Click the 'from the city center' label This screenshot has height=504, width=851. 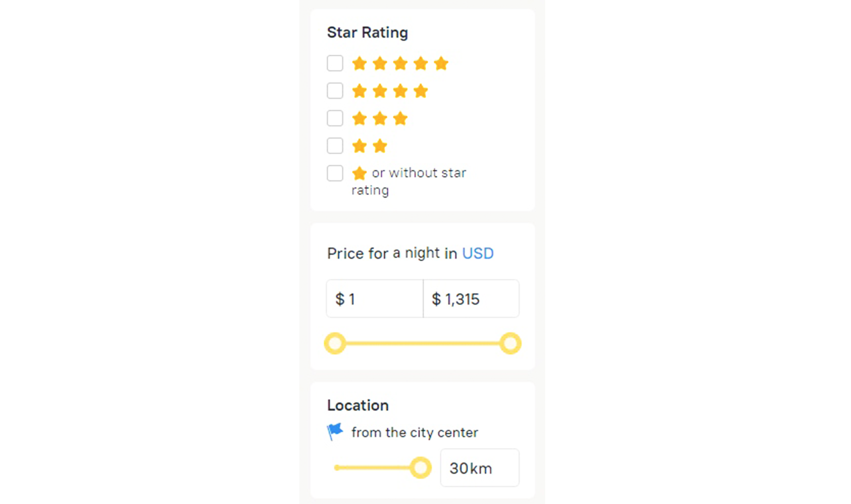(415, 432)
